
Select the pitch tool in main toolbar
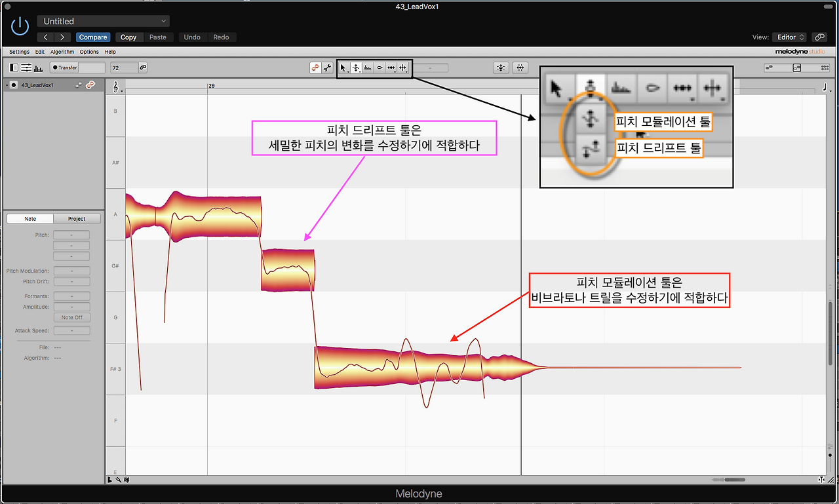(x=355, y=68)
